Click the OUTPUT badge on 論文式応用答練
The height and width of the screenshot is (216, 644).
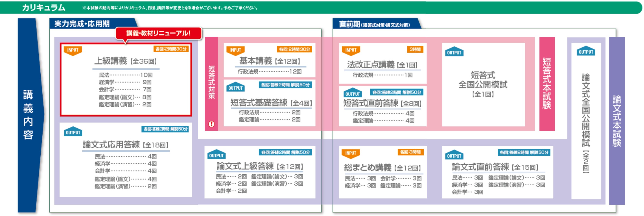(x=73, y=132)
